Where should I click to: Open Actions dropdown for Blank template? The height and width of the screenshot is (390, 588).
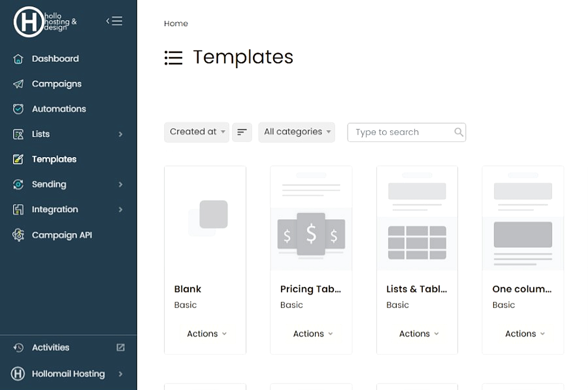point(207,334)
